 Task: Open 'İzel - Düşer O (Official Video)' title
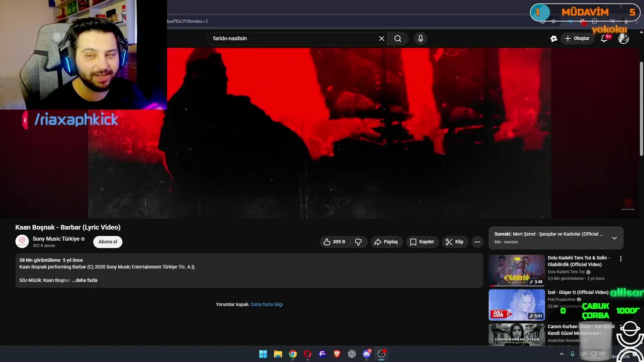pos(578,292)
